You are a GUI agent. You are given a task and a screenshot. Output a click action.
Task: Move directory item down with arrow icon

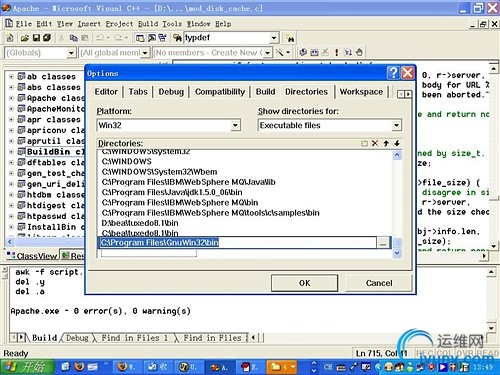coord(397,143)
